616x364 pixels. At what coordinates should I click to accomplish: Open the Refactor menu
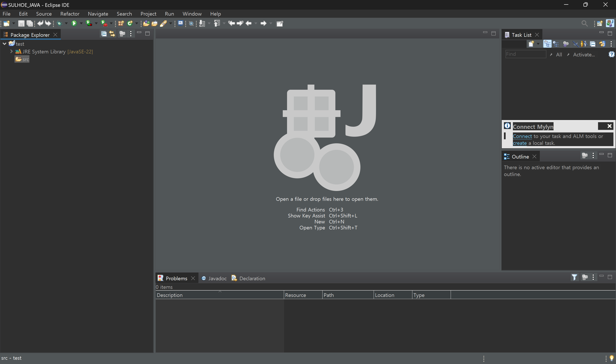(70, 14)
